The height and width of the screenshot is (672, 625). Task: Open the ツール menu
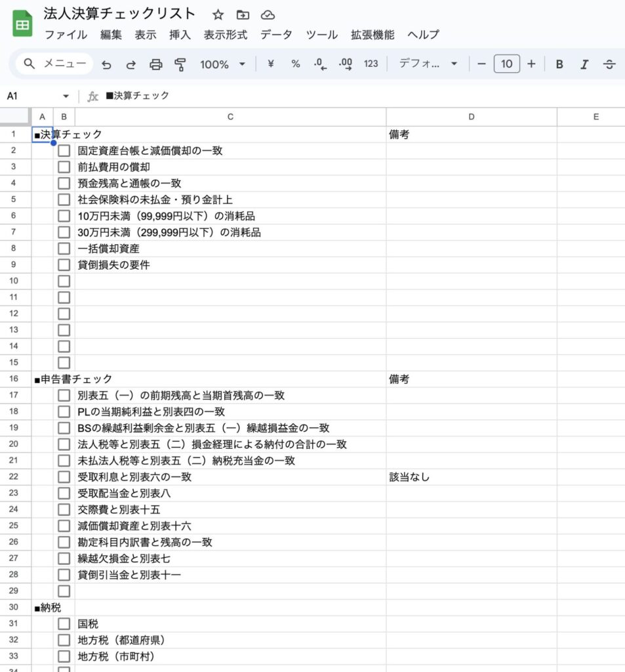coord(322,35)
